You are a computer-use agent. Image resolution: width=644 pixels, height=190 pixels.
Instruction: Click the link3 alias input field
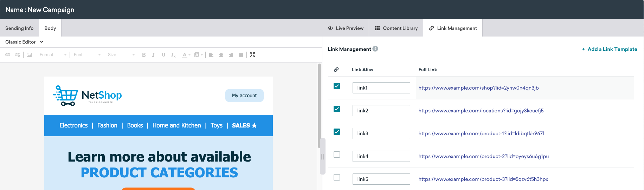pyautogui.click(x=381, y=133)
